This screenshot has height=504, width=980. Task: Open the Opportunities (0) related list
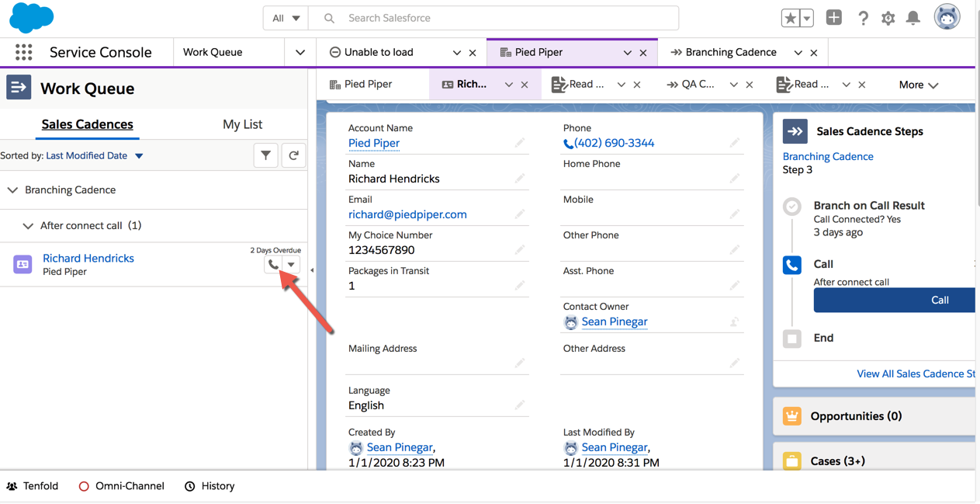(856, 416)
